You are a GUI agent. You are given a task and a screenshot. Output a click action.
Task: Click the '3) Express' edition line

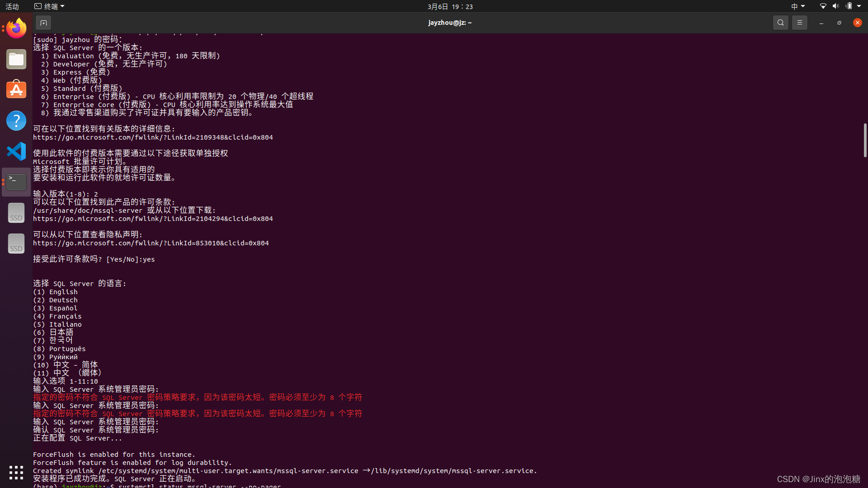coord(75,72)
